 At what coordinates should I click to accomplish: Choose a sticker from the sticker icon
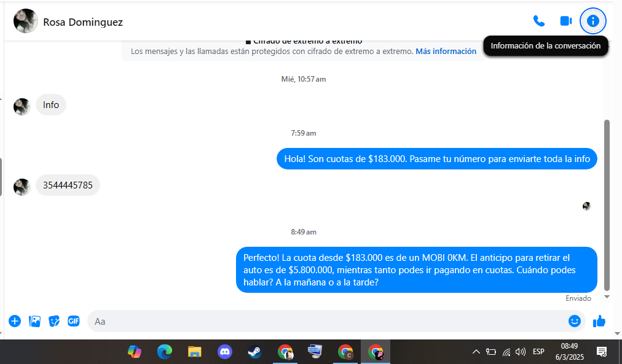tap(54, 321)
